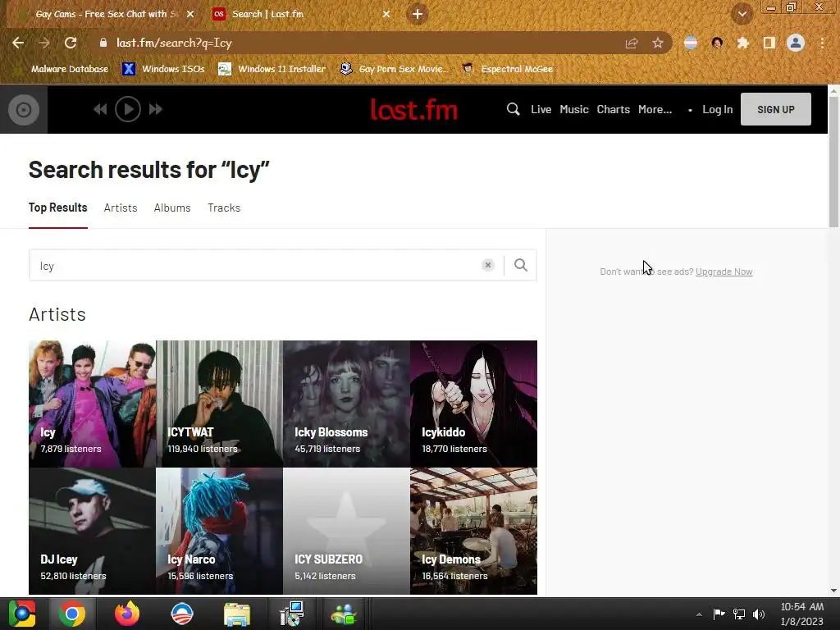Close the Search | Last.fm tab

pos(386,14)
